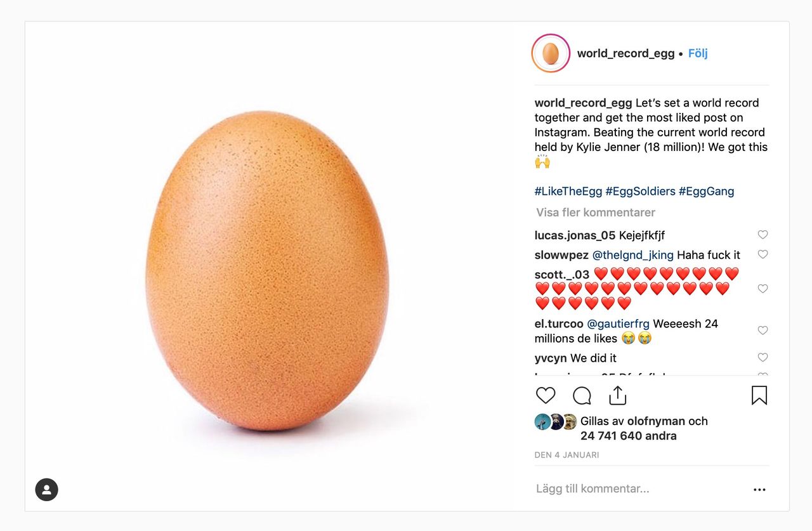Like el.turcoo's comment heart icon
This screenshot has height=531, width=812.
[763, 330]
